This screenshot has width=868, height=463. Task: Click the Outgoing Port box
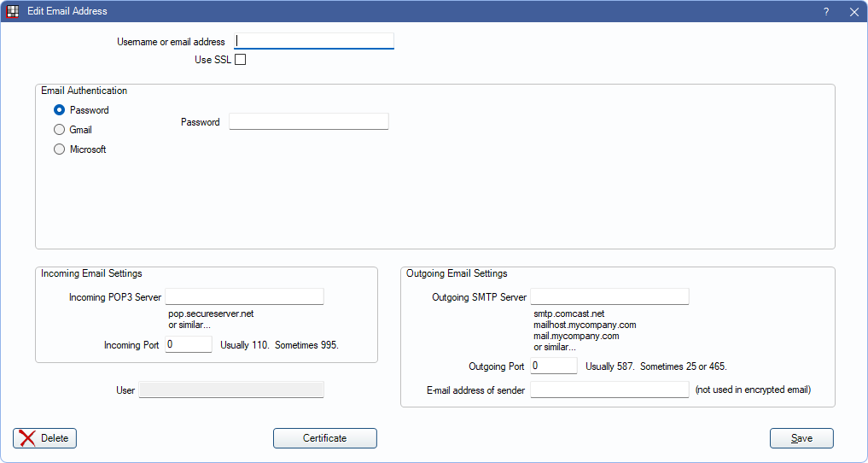(554, 366)
